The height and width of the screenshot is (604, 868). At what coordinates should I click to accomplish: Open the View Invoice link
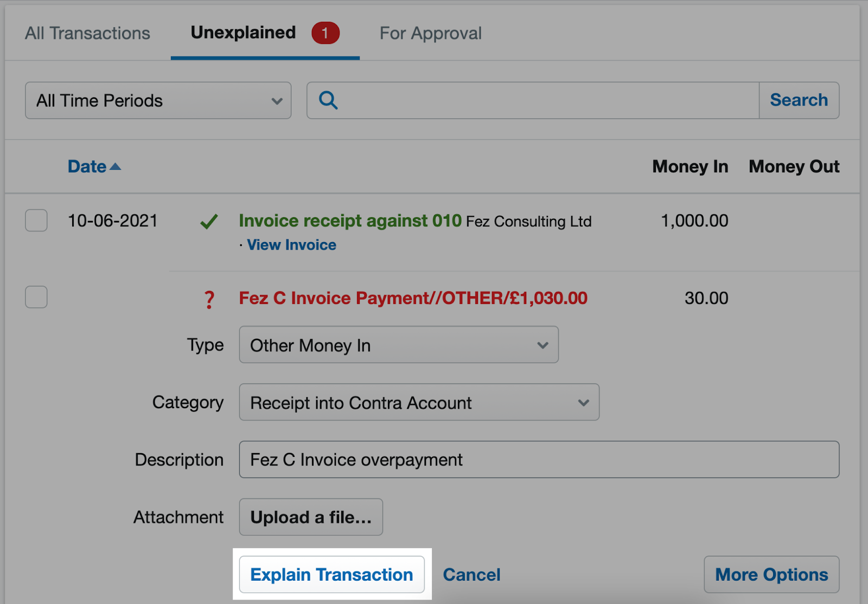click(292, 245)
